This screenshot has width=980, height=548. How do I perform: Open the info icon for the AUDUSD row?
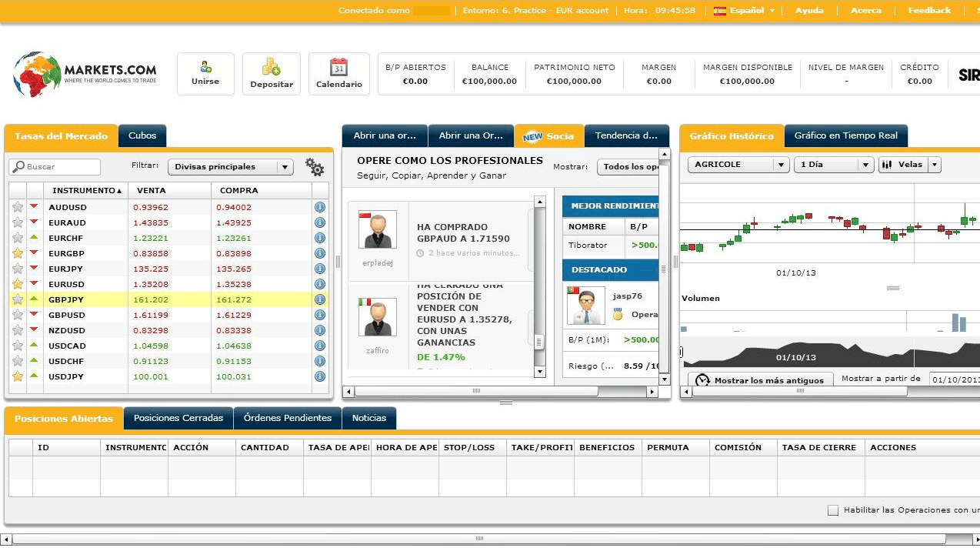pos(320,207)
